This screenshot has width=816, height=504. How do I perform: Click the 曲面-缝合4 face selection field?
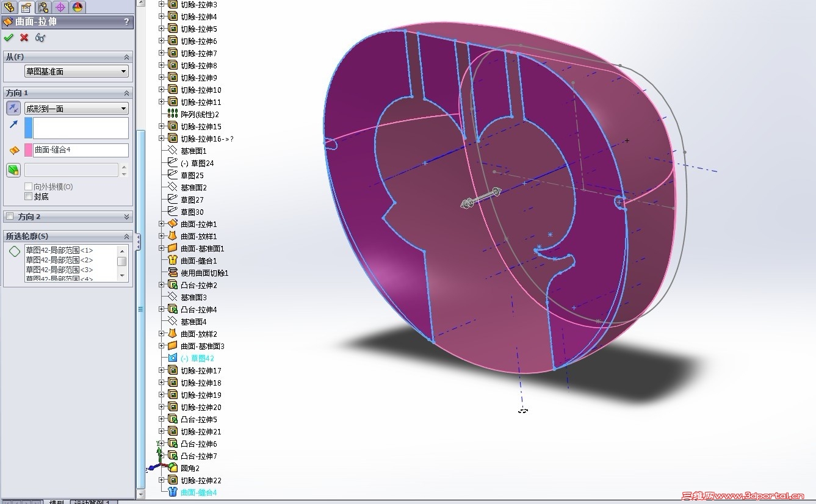pos(81,150)
